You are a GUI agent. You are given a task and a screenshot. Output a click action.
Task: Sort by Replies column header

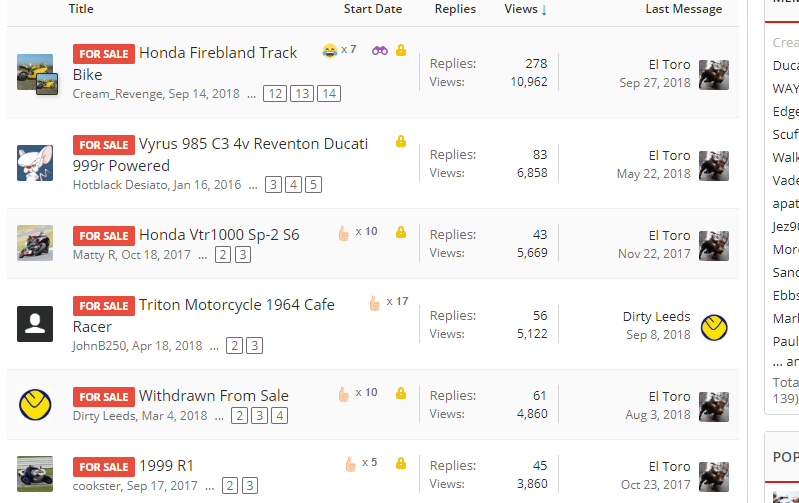coord(455,9)
